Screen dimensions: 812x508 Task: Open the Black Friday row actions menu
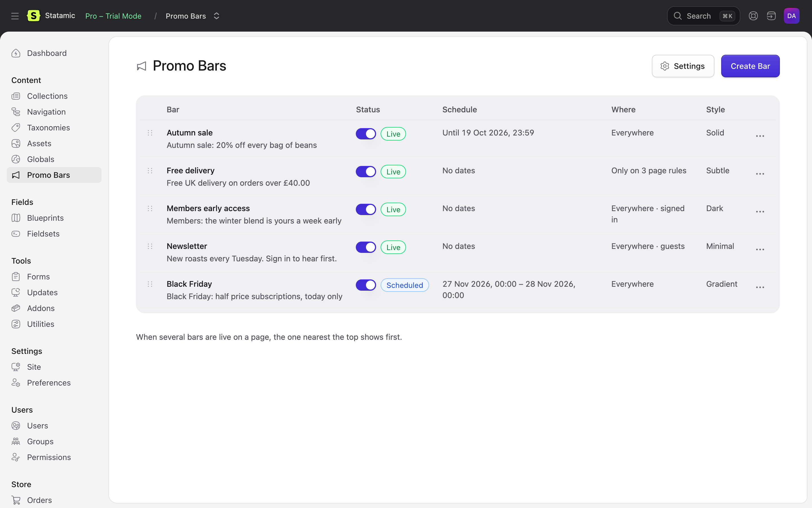coord(760,287)
